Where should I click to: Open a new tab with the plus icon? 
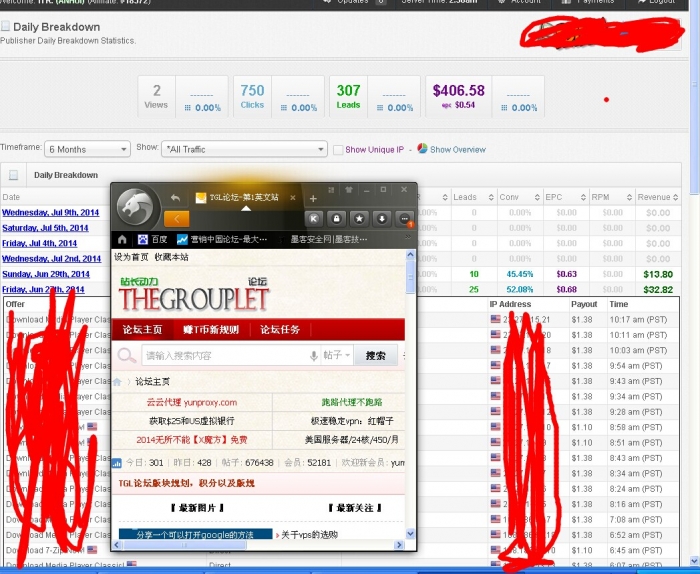click(x=312, y=198)
